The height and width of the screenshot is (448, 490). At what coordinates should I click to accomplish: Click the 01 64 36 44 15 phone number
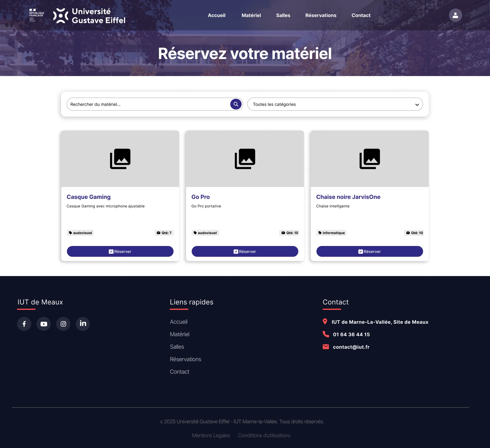tap(351, 335)
